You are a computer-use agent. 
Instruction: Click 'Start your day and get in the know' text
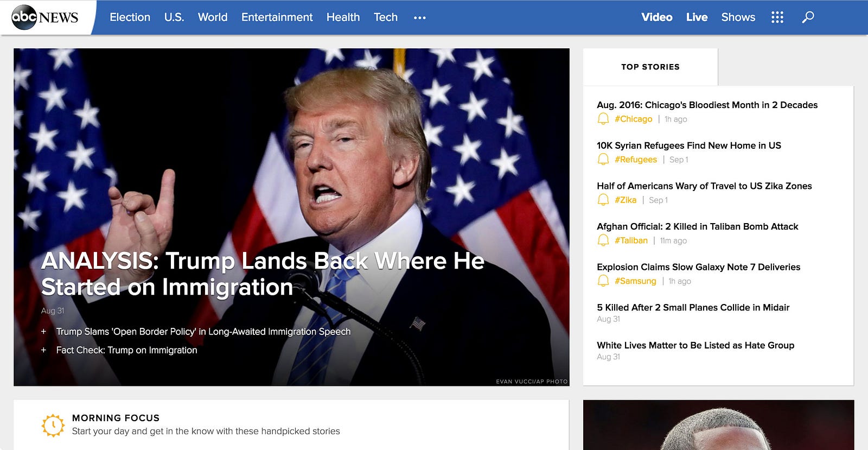pyautogui.click(x=206, y=431)
